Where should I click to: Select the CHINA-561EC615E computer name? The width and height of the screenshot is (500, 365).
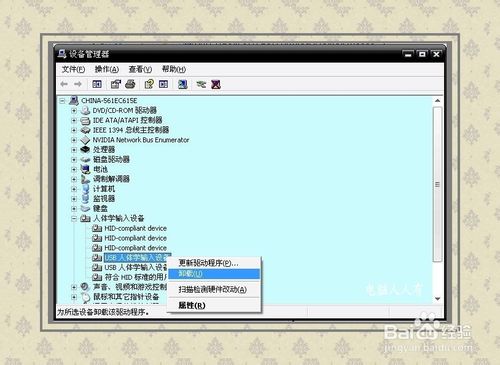(109, 101)
